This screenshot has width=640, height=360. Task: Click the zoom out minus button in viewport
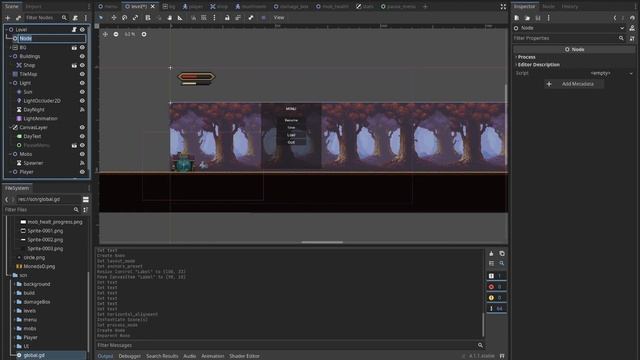coord(116,34)
